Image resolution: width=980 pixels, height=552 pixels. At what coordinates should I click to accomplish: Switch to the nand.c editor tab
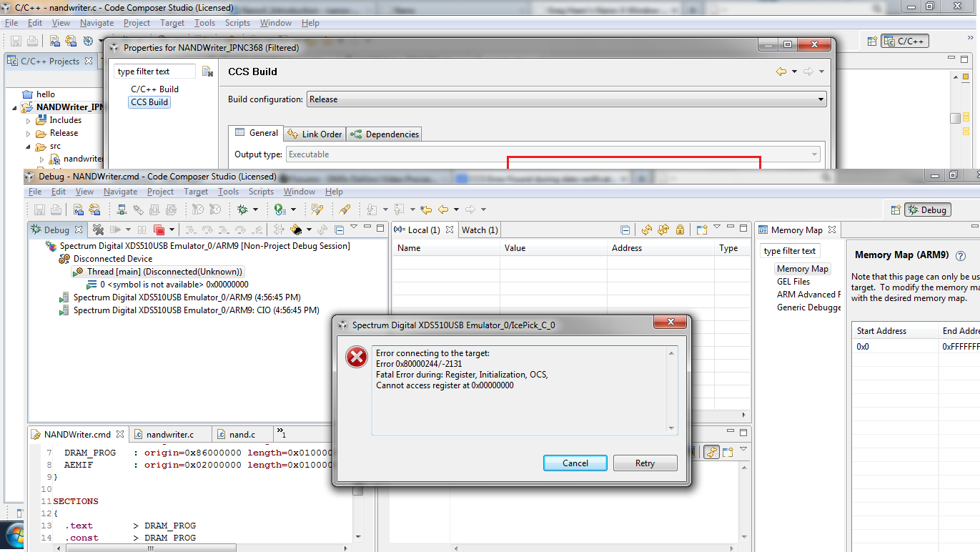[242, 434]
